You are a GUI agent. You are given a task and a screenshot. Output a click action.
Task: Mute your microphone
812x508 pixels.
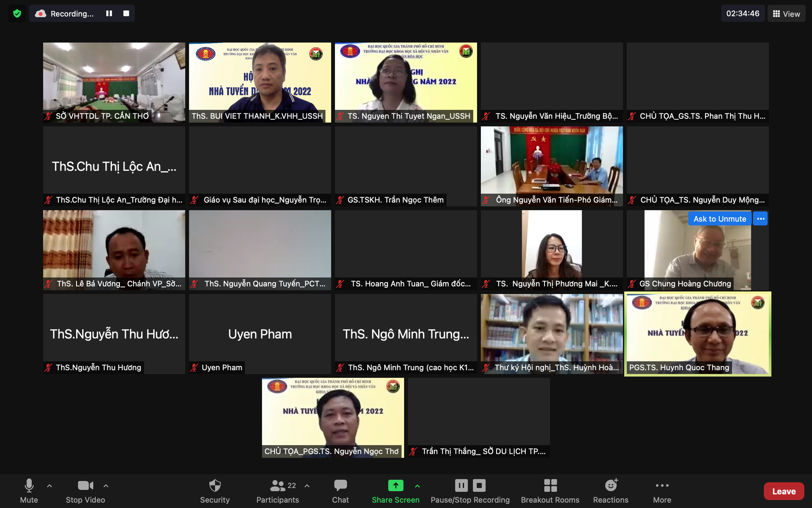[29, 491]
